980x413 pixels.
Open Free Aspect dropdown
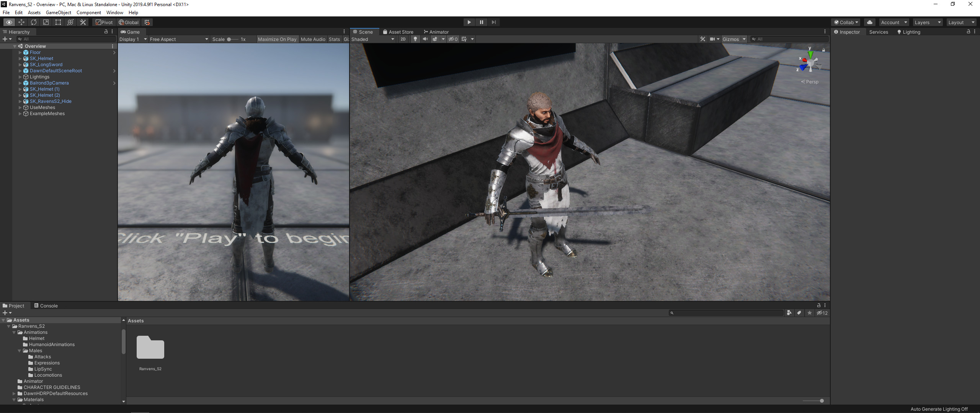point(179,39)
